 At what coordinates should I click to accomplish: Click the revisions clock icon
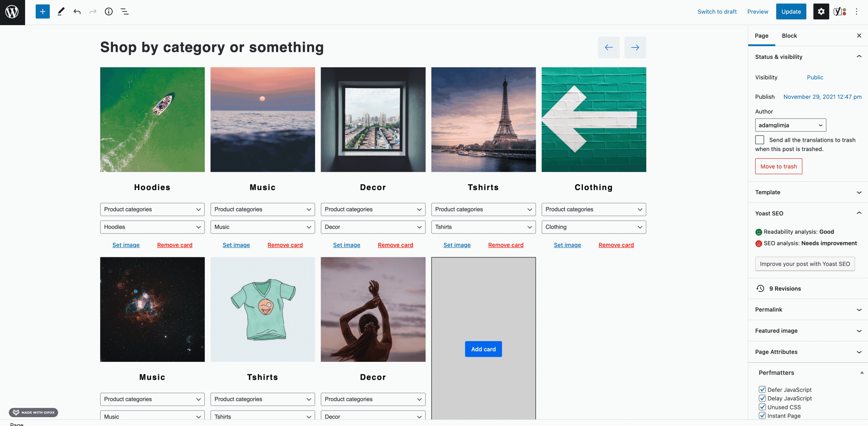[760, 289]
